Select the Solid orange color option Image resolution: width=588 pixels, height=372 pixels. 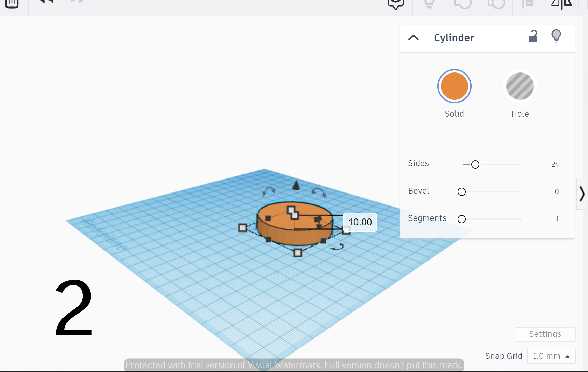[454, 86]
